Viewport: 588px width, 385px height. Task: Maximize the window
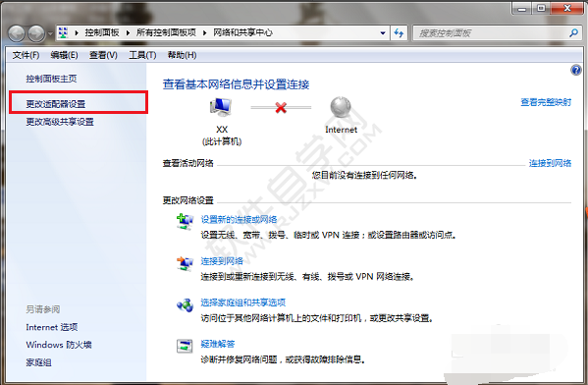pyautogui.click(x=541, y=8)
